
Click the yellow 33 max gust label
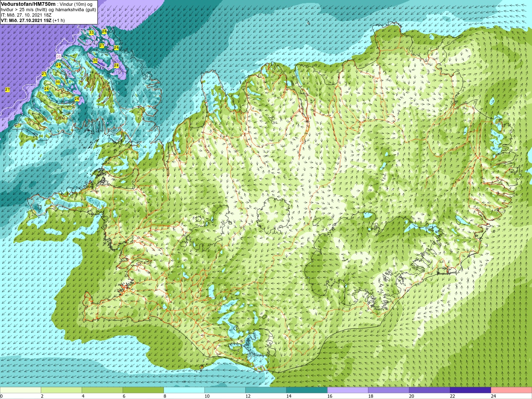point(91,32)
